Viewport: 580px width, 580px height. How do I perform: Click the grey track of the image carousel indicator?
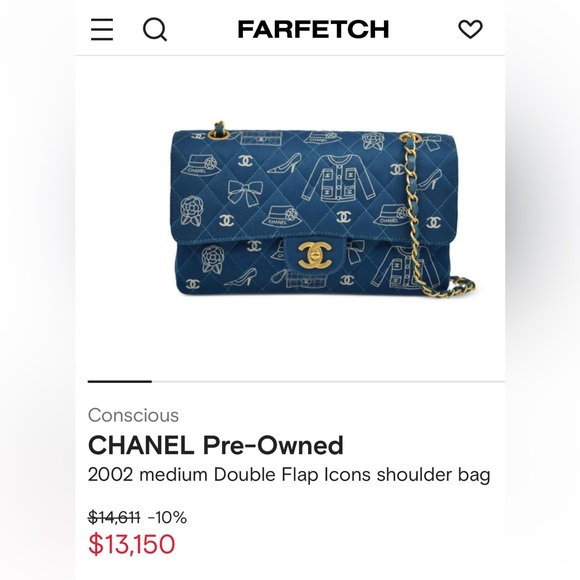(x=328, y=381)
